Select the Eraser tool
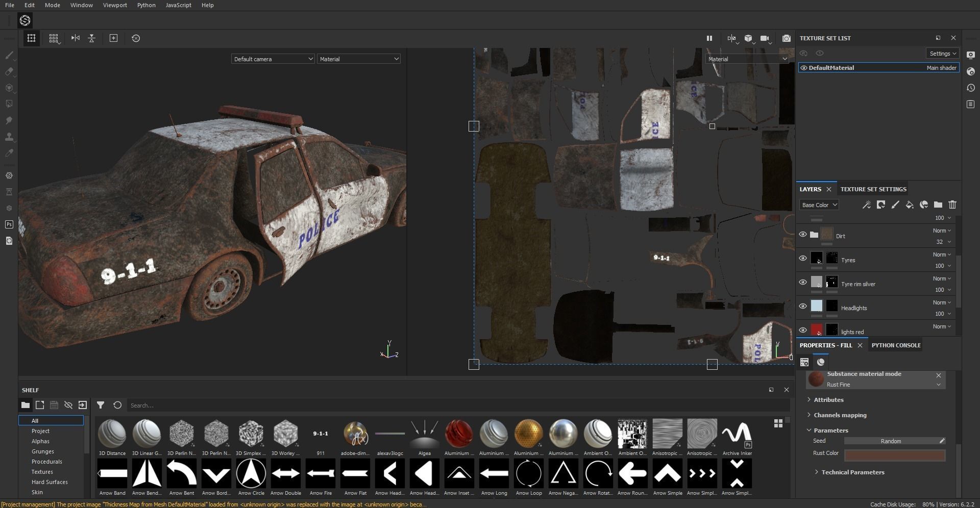 tap(9, 71)
